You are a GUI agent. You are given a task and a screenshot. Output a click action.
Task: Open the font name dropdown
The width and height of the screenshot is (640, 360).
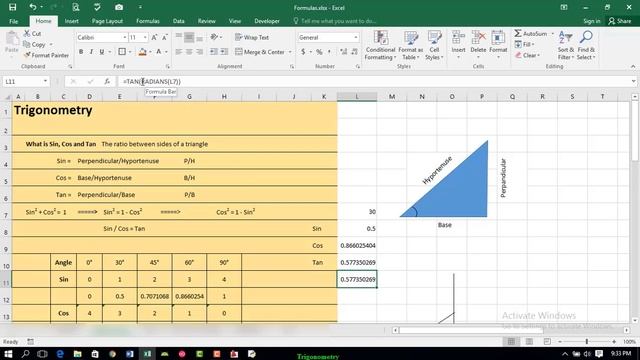click(x=124, y=38)
